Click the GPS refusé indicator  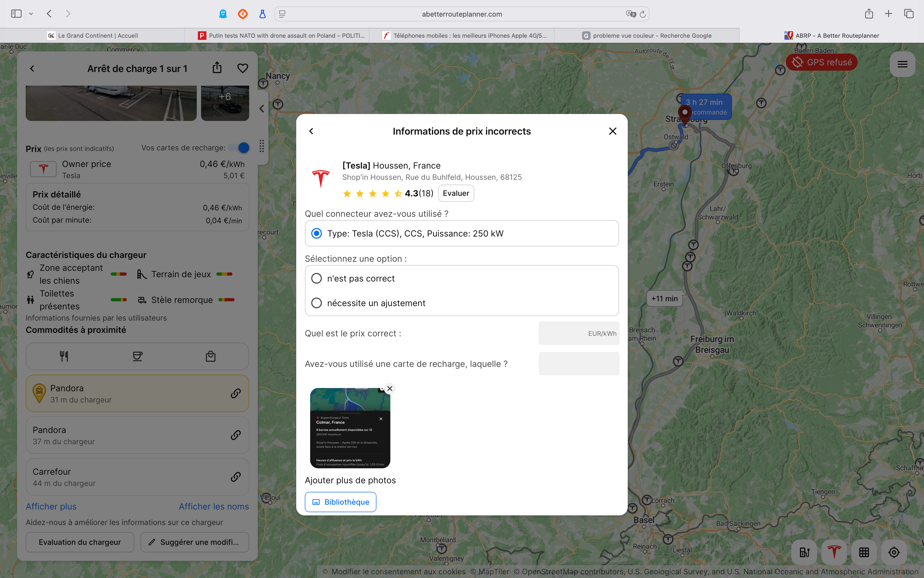(822, 62)
